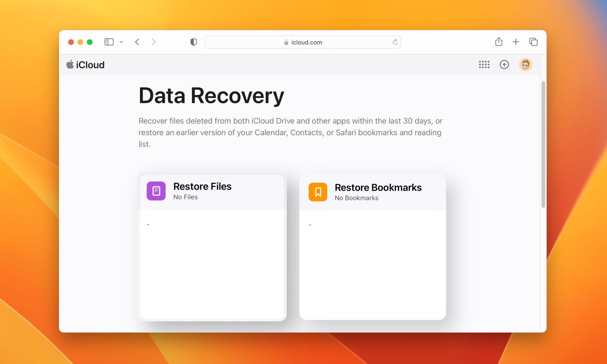Screen dimensions: 607x364
Task: Expand the Restore Bookmarks card
Action: tap(373, 192)
